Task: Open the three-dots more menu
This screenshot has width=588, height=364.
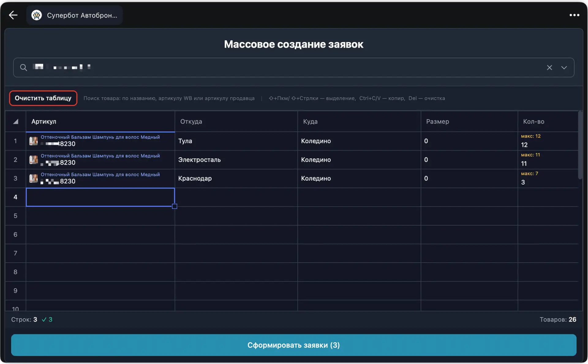Action: tap(574, 15)
